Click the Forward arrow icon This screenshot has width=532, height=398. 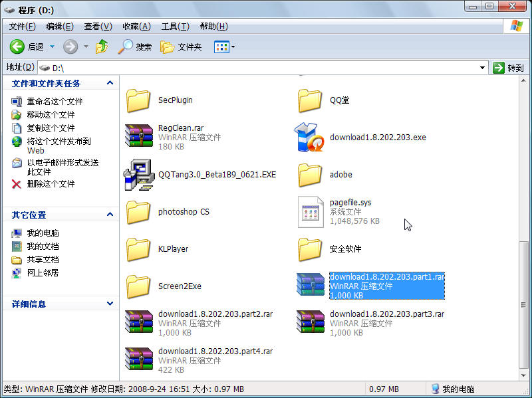(x=70, y=47)
